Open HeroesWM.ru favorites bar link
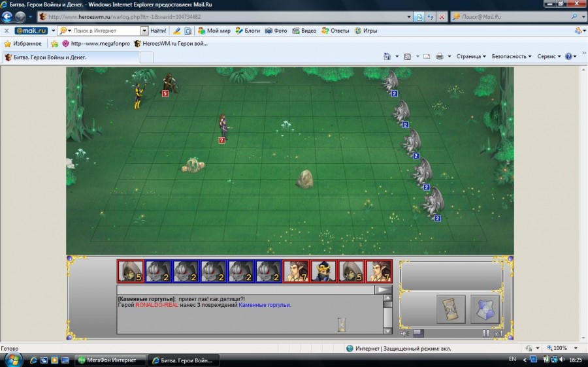The width and height of the screenshot is (588, 367). pos(171,44)
